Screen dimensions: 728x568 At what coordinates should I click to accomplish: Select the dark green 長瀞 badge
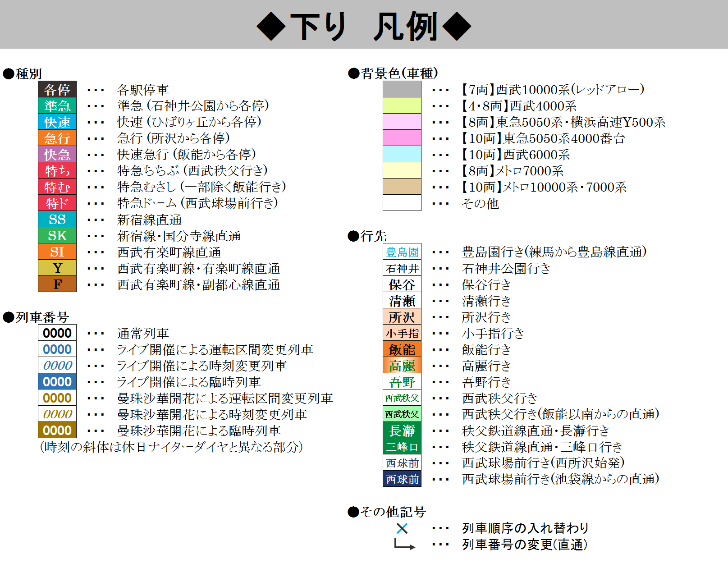[x=402, y=430]
